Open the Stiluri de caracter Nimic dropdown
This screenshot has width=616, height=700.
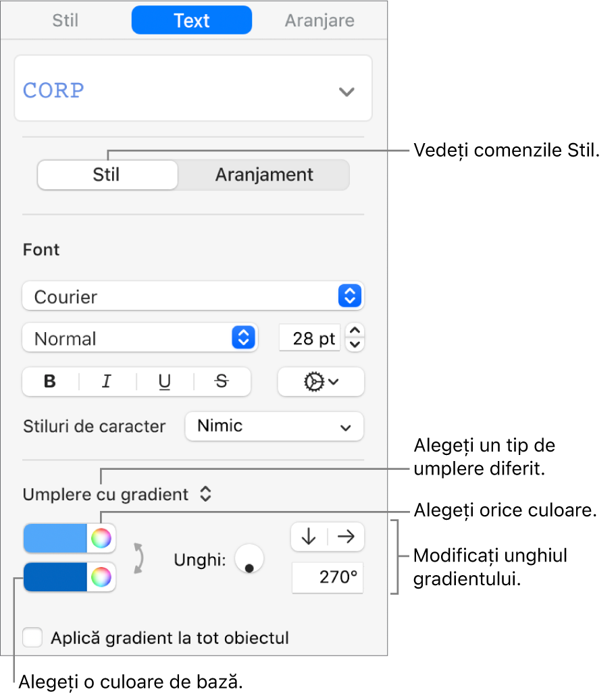[274, 427]
